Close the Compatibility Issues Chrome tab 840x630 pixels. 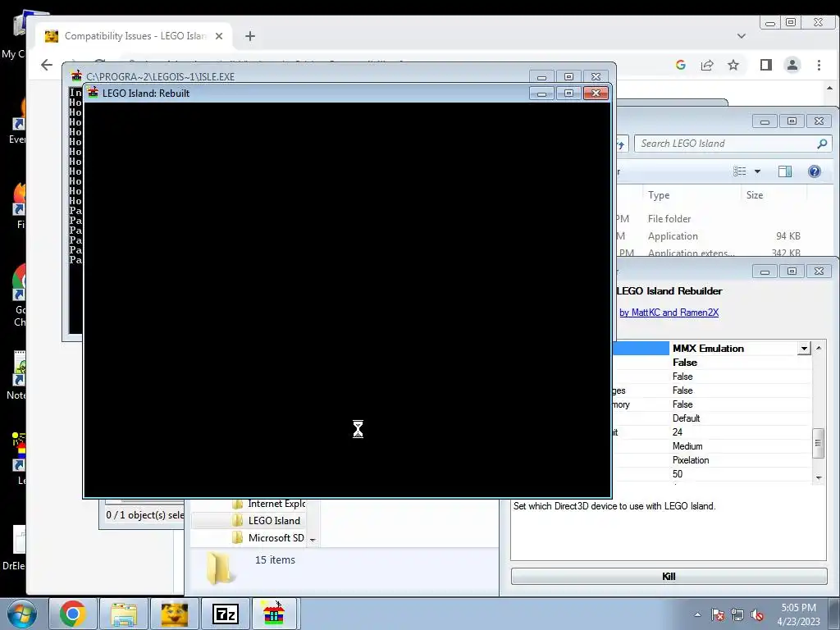[218, 36]
